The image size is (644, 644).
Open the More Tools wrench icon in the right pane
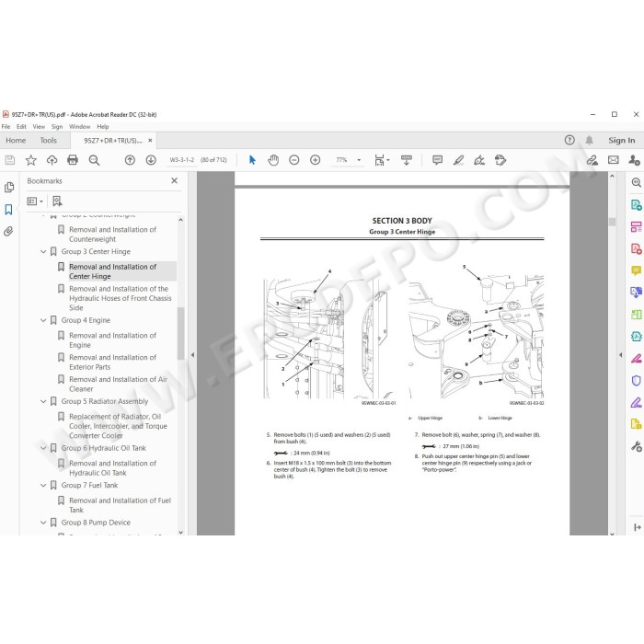click(636, 446)
